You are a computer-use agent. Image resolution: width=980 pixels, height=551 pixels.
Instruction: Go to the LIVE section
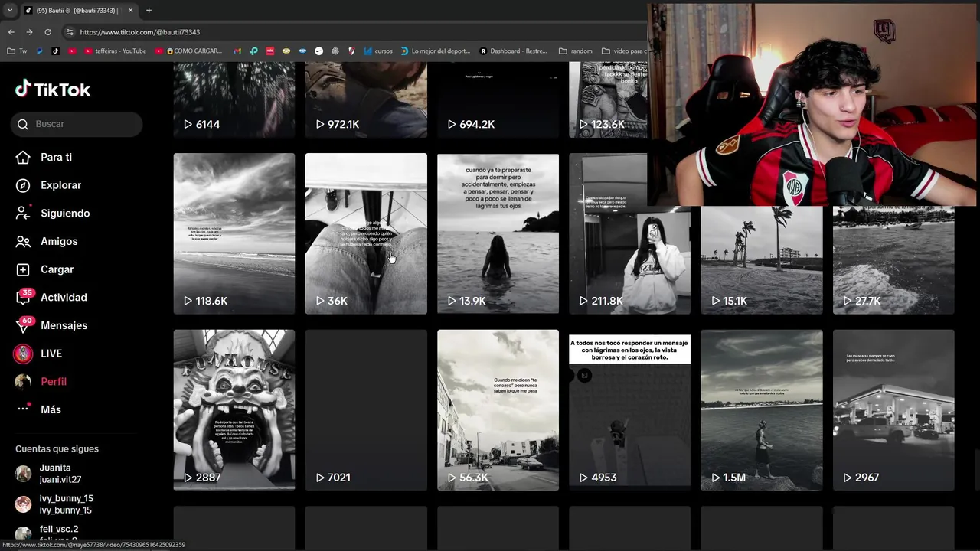pos(51,354)
